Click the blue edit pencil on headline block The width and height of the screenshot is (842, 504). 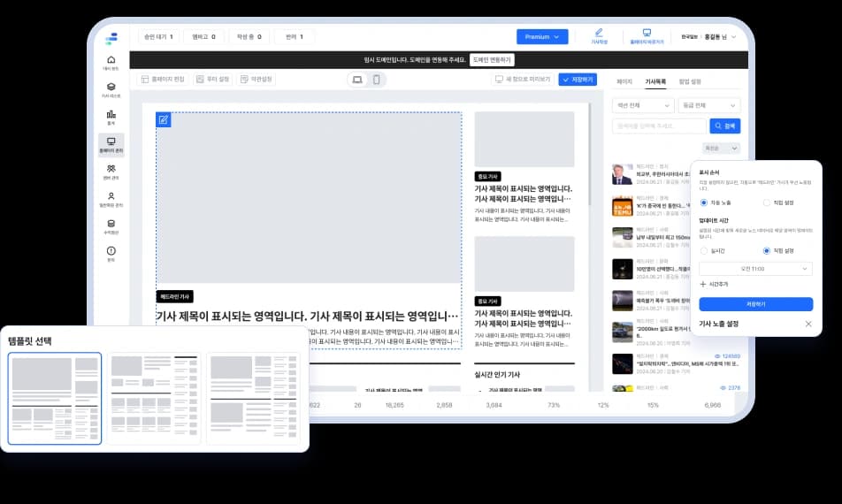pyautogui.click(x=164, y=119)
